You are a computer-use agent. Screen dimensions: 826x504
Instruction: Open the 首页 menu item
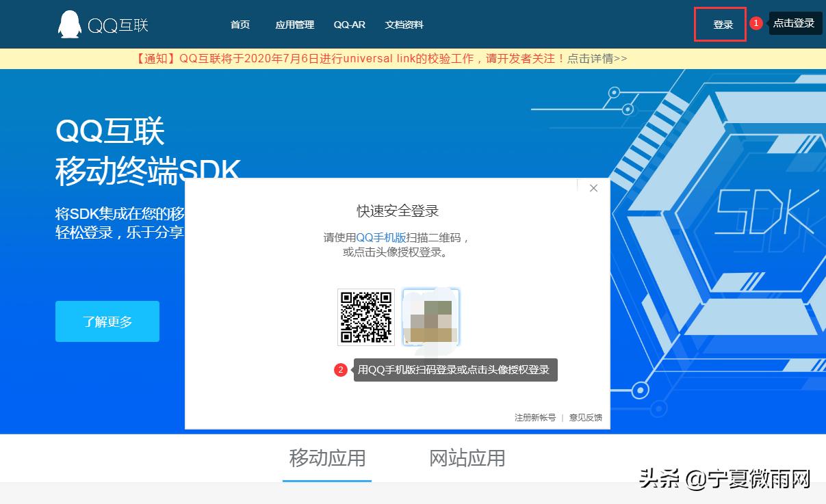tap(240, 24)
